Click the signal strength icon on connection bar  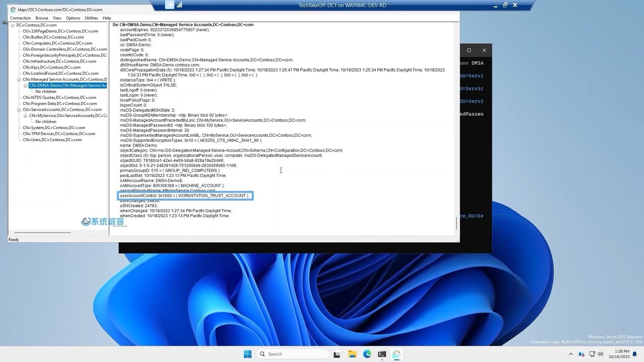[x=179, y=5]
